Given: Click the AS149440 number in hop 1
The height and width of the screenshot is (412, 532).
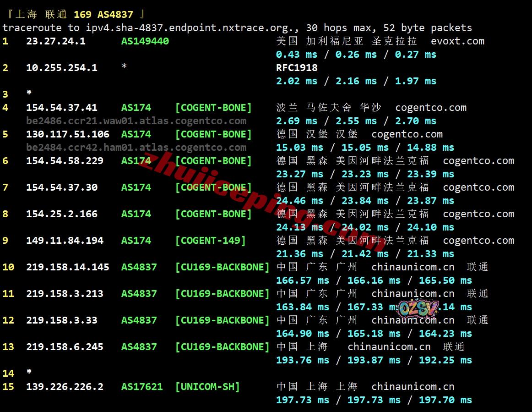Looking at the screenshot, I should tap(145, 41).
